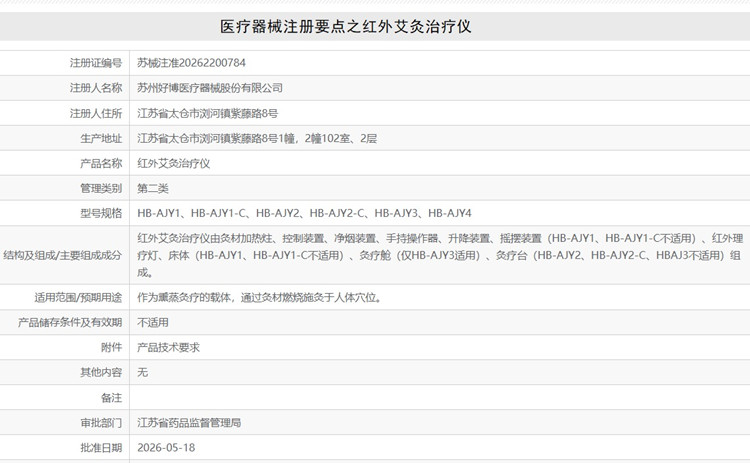
Task: Click the 注册人住所 label
Action: click(96, 113)
